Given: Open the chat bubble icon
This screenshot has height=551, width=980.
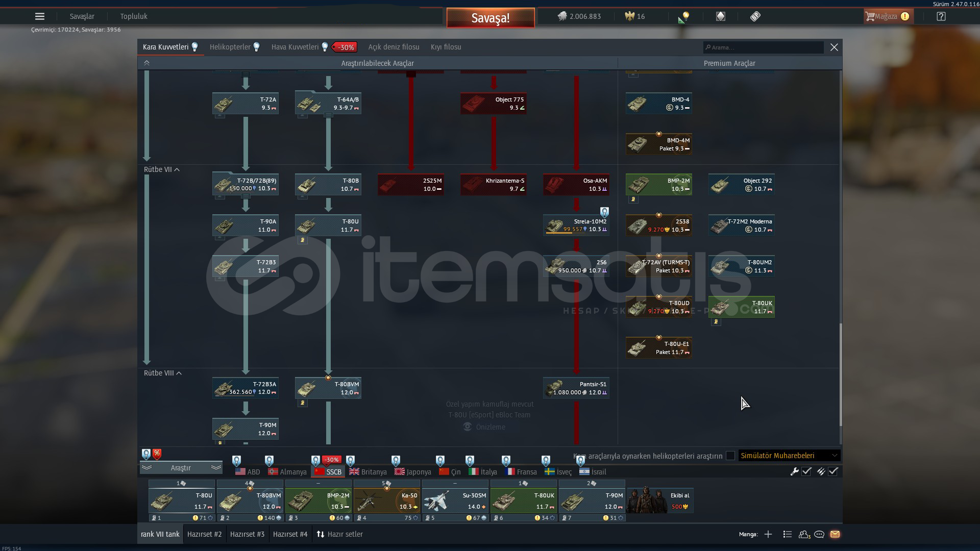Looking at the screenshot, I should (820, 534).
